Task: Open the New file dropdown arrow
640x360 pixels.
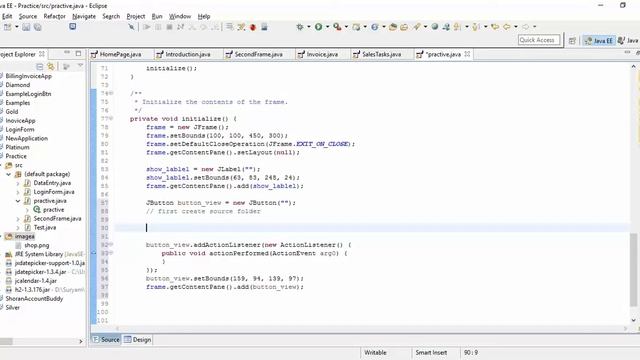Action: (16, 27)
